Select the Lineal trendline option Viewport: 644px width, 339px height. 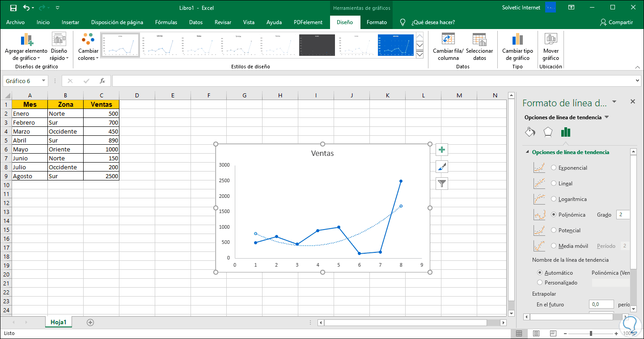(554, 184)
